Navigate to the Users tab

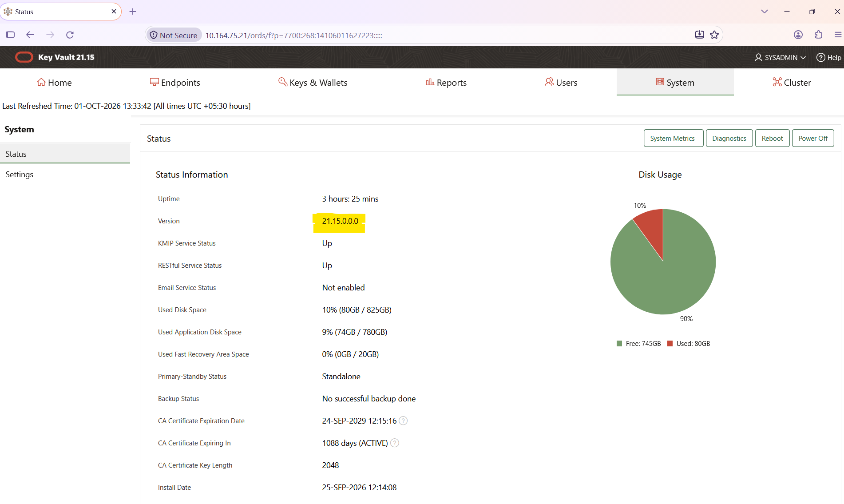coord(561,83)
